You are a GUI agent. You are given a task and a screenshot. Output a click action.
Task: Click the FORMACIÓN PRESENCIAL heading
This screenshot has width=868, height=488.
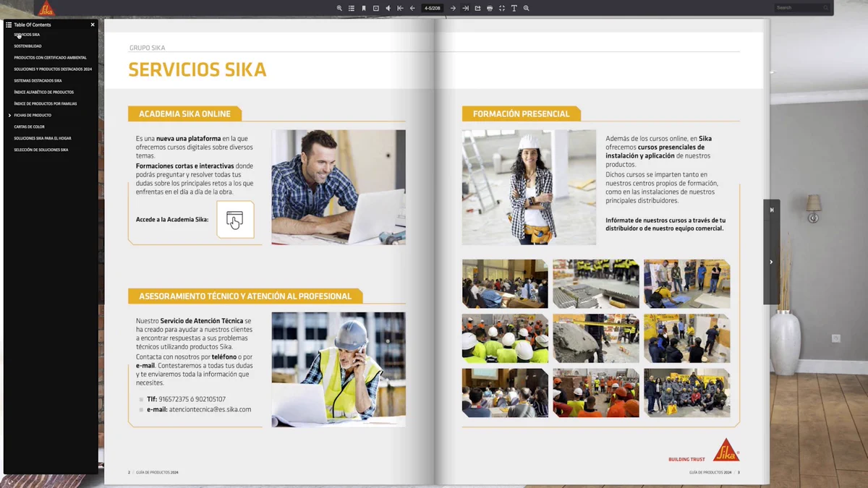(522, 114)
